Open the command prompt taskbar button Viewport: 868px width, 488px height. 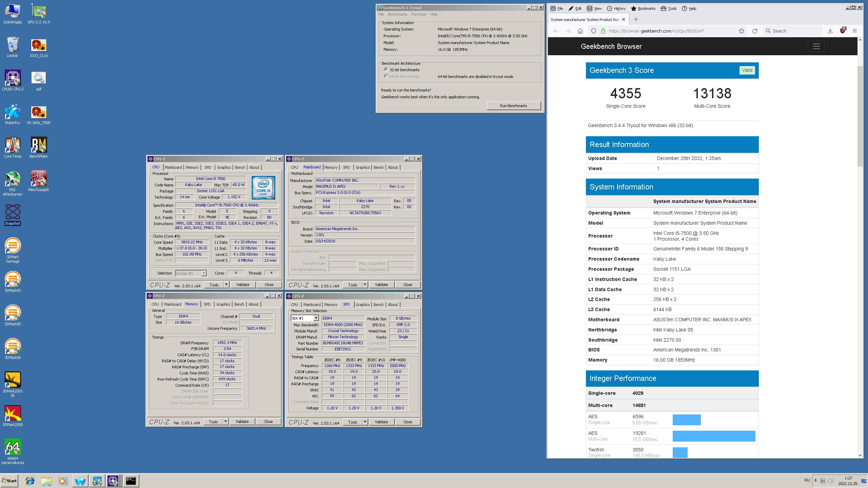pyautogui.click(x=131, y=481)
